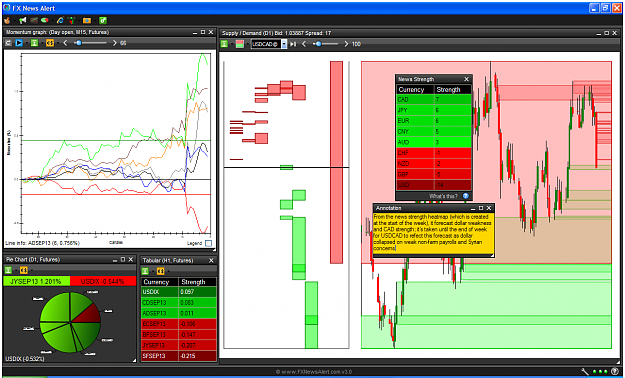This screenshot has width=625, height=378.
Task: Maximize the Annotation window
Action: (x=481, y=208)
